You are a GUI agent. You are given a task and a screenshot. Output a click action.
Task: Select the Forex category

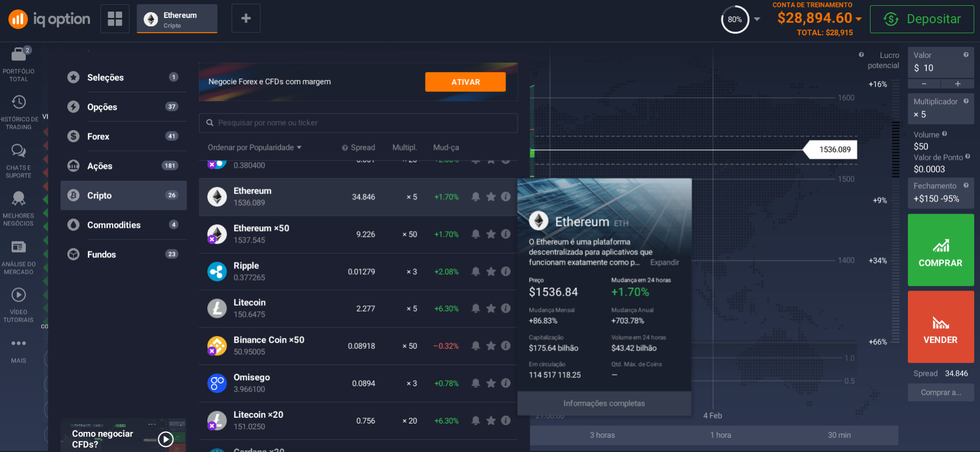point(124,136)
